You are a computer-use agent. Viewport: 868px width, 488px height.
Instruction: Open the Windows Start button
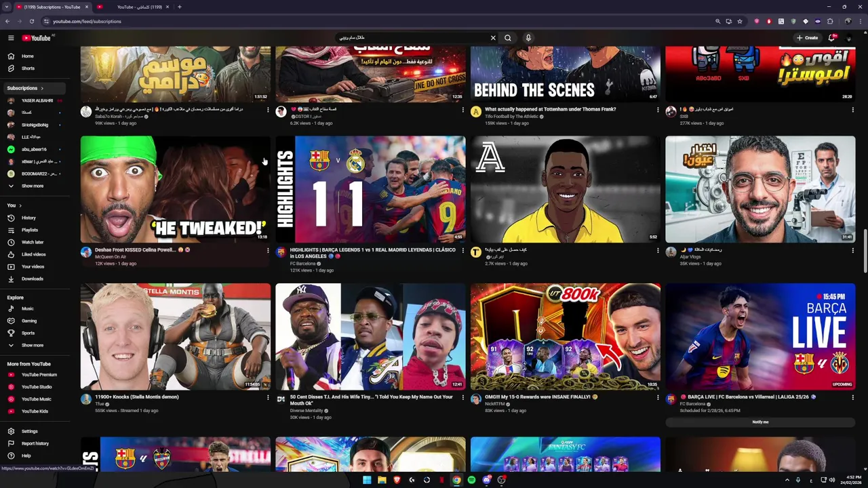click(367, 480)
